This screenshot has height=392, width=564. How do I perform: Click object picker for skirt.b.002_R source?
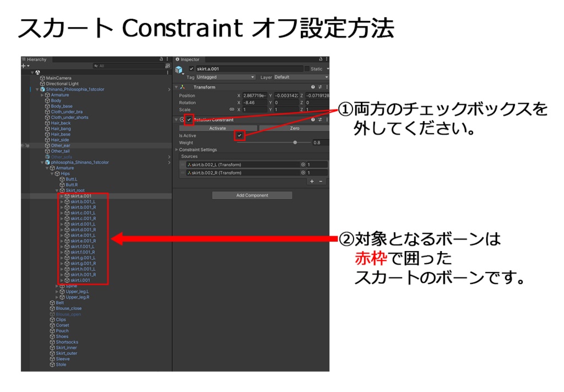pos(303,173)
